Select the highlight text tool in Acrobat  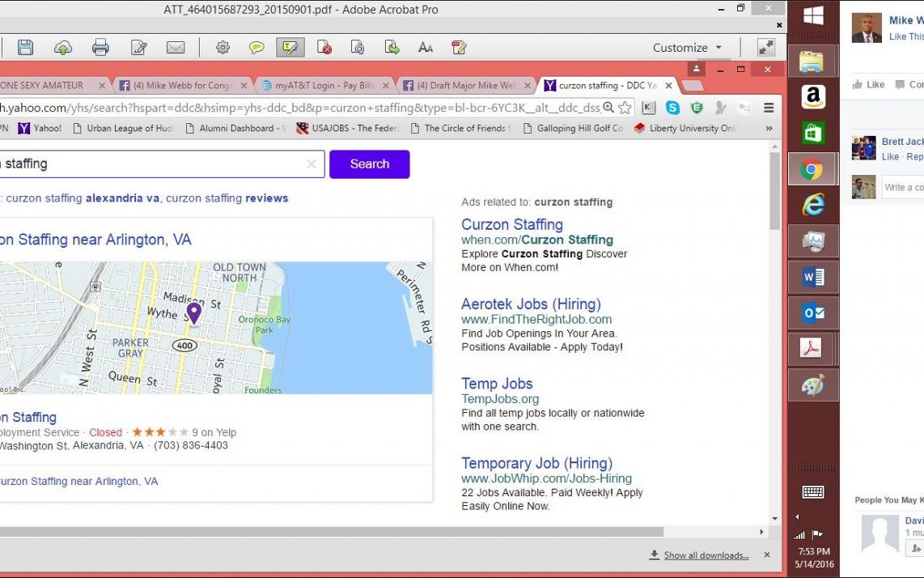coord(290,48)
